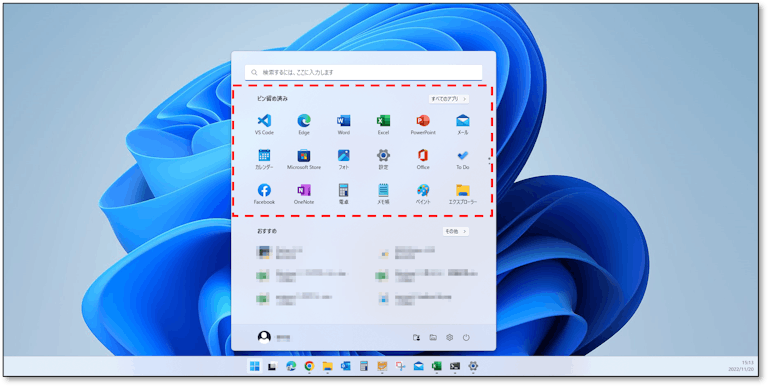Open Settings gear on the taskbar
Screen dimensions: 768x386
click(473, 366)
